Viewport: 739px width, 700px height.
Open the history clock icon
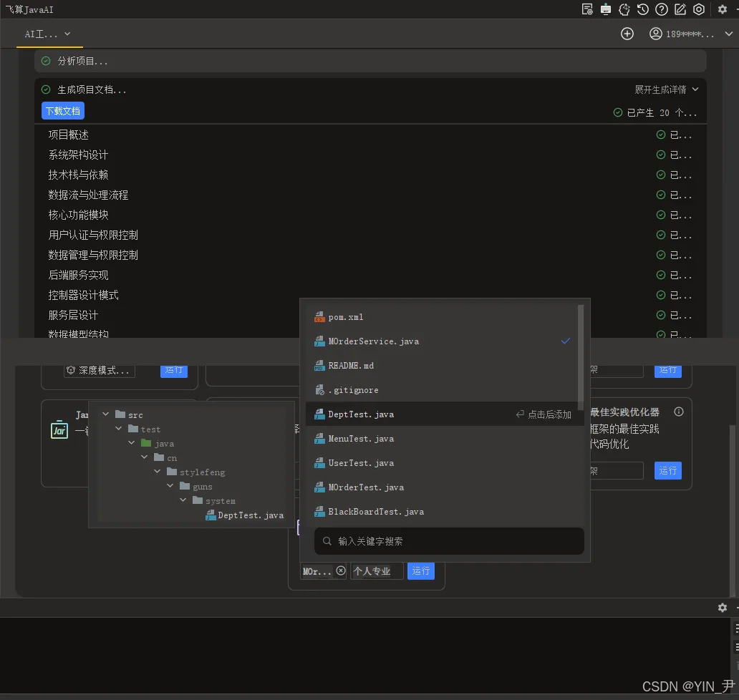click(x=643, y=9)
